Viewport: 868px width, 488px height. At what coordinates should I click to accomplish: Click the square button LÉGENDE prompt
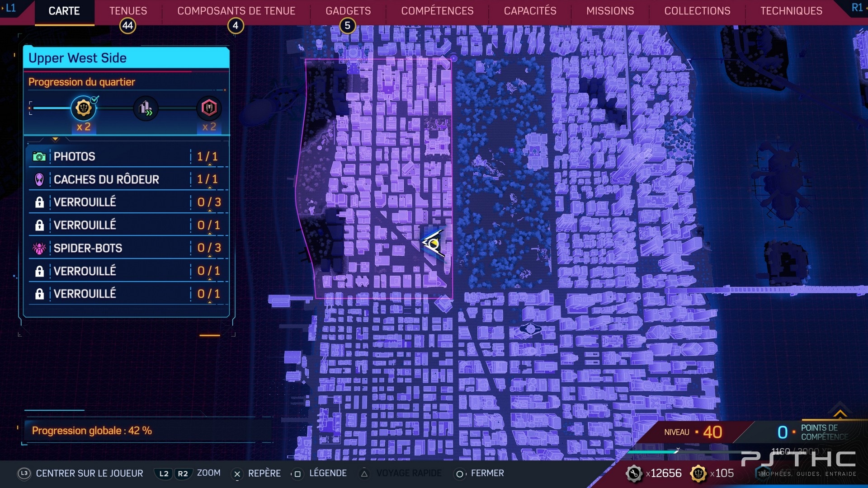[x=297, y=474]
